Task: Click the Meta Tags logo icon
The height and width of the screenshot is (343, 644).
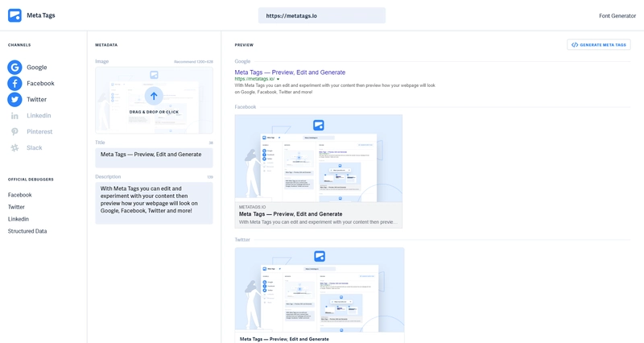Action: 14,15
